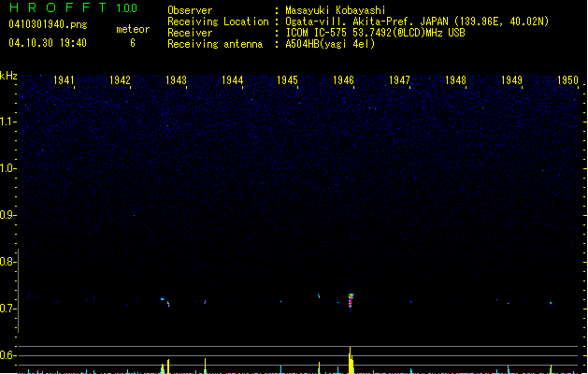
Task: Click the 0.8 kHz frequency label
Action: pyautogui.click(x=7, y=262)
